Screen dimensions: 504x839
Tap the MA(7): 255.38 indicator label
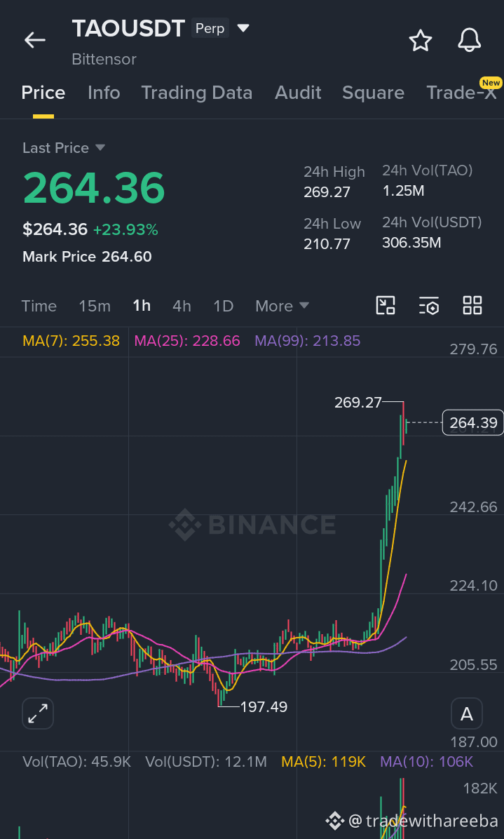tap(71, 340)
